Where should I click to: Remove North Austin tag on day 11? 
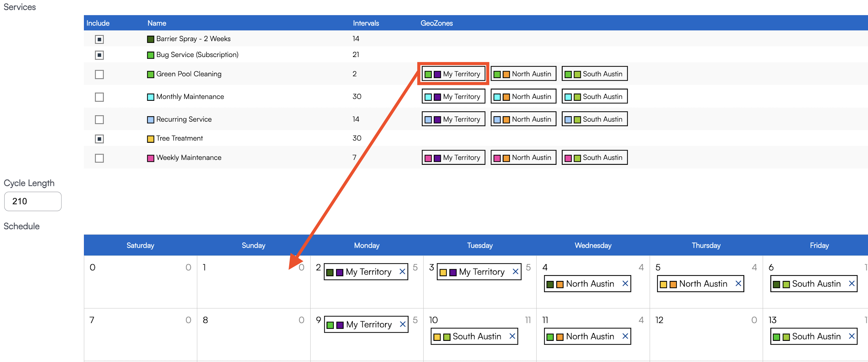tap(625, 336)
